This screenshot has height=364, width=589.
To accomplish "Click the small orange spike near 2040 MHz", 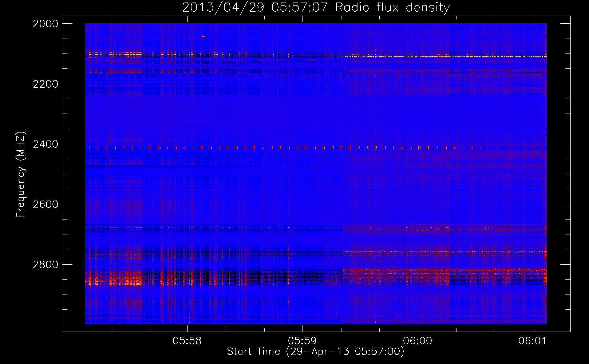I will pyautogui.click(x=203, y=36).
